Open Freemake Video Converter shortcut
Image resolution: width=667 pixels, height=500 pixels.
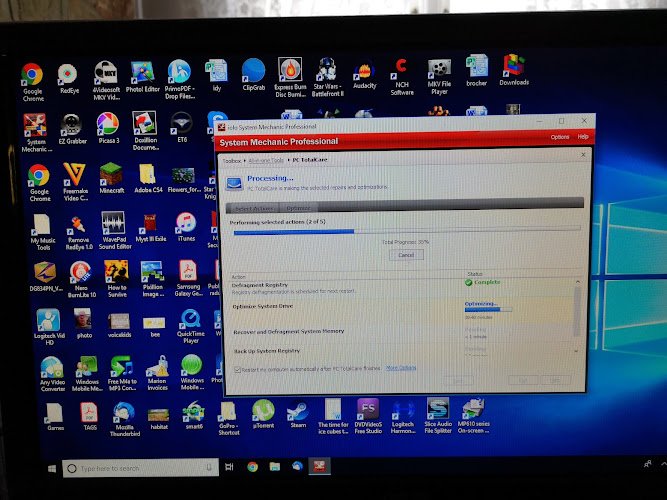[75, 182]
